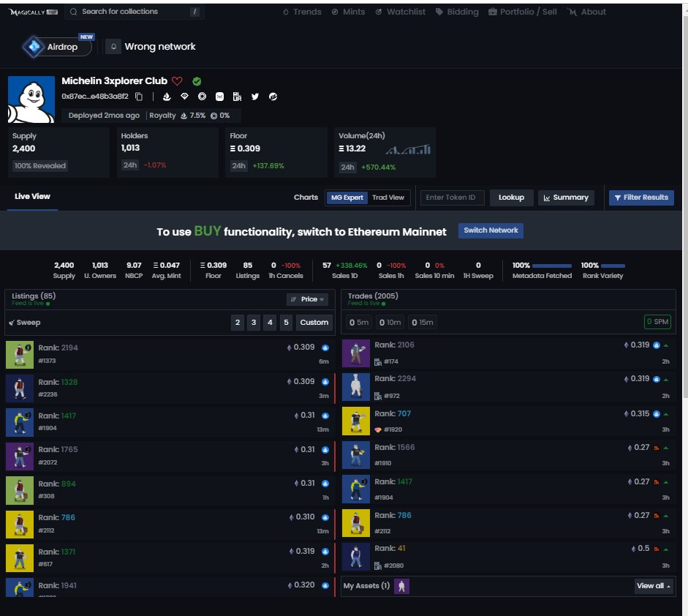Click the Rank Variety progress bar

coord(613,266)
